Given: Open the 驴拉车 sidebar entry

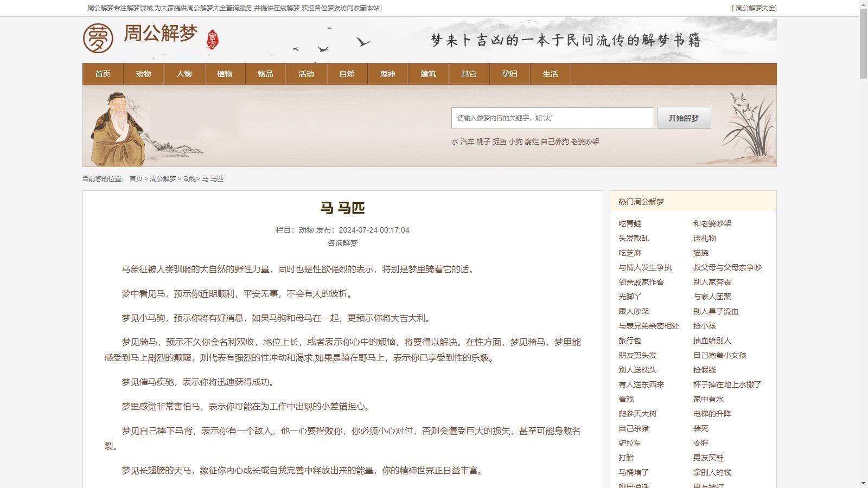Looking at the screenshot, I should coord(629,443).
